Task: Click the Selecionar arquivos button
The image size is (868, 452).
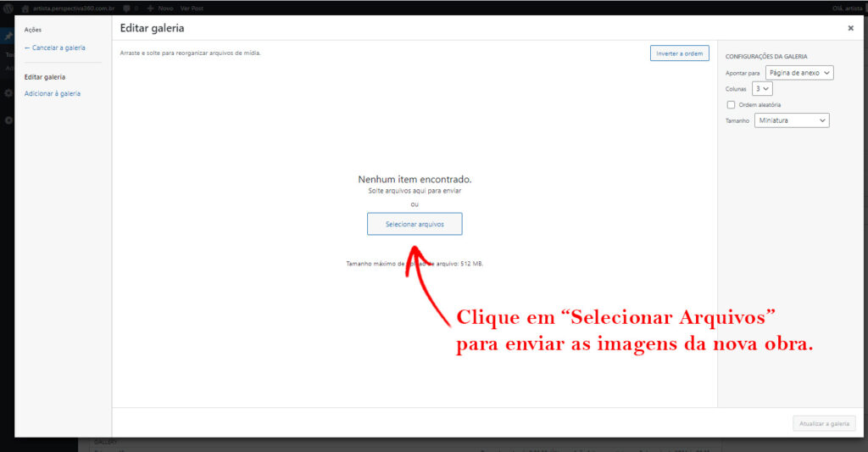Action: pyautogui.click(x=415, y=224)
